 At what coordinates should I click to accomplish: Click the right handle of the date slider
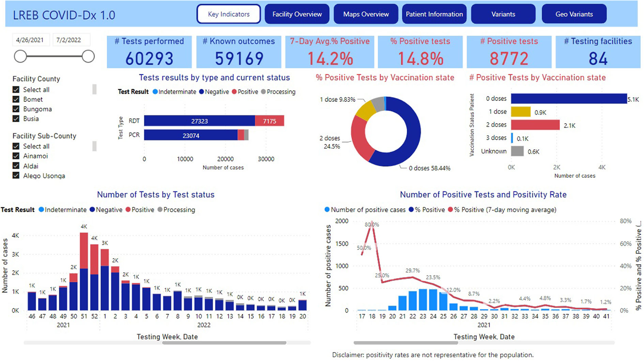point(88,56)
